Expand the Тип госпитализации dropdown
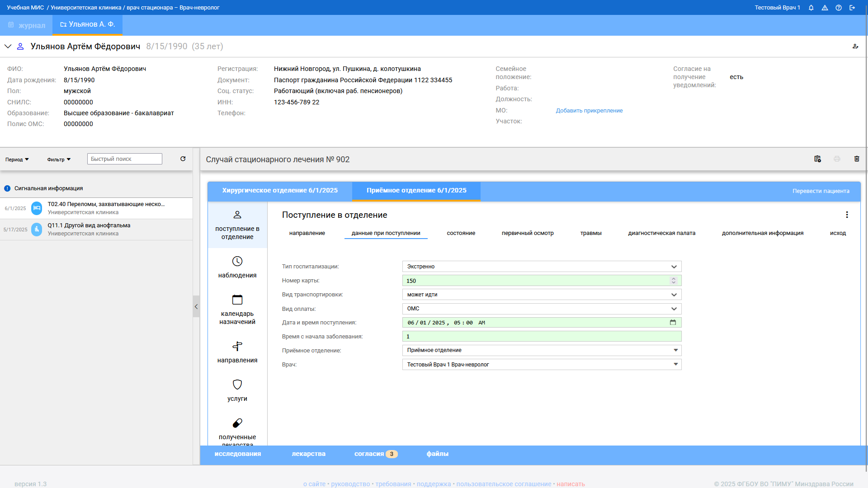The height and width of the screenshot is (488, 868). coord(674,267)
